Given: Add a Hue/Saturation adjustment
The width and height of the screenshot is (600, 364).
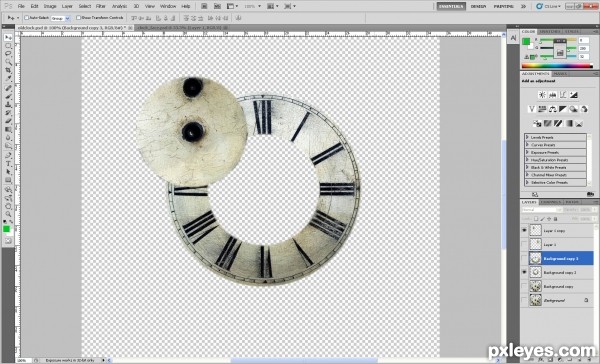Looking at the screenshot, I should (542, 109).
